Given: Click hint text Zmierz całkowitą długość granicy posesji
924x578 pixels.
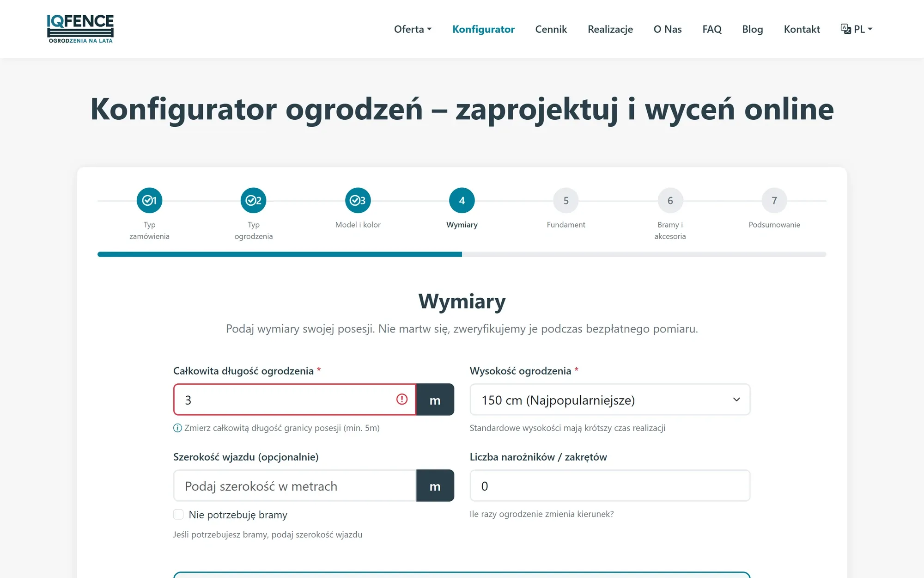Looking at the screenshot, I should point(282,428).
